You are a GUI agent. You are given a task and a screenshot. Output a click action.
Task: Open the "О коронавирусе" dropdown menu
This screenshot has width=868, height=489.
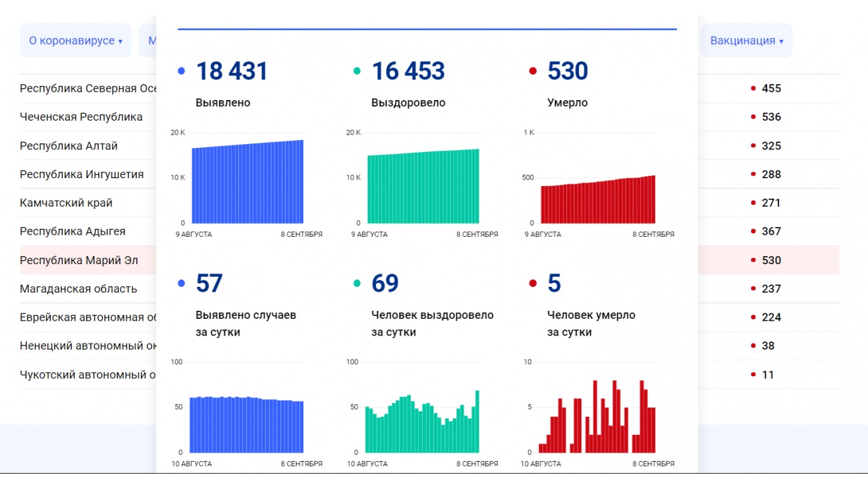coord(75,41)
